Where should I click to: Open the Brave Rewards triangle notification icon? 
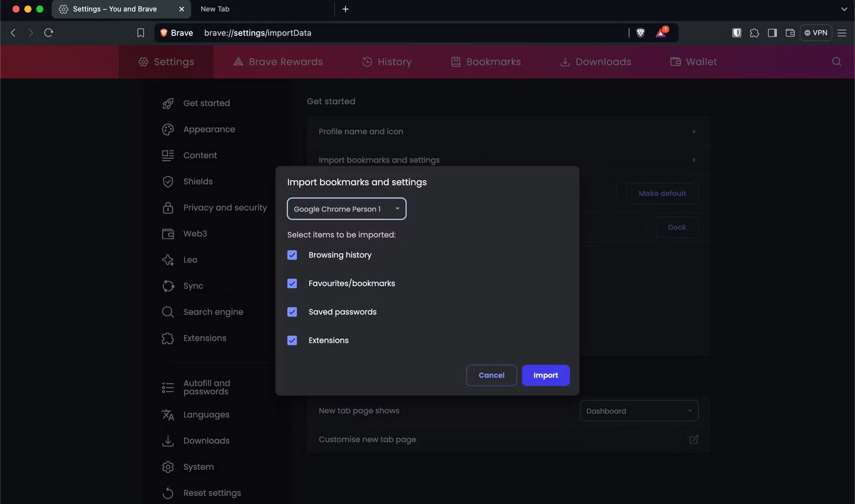click(661, 33)
